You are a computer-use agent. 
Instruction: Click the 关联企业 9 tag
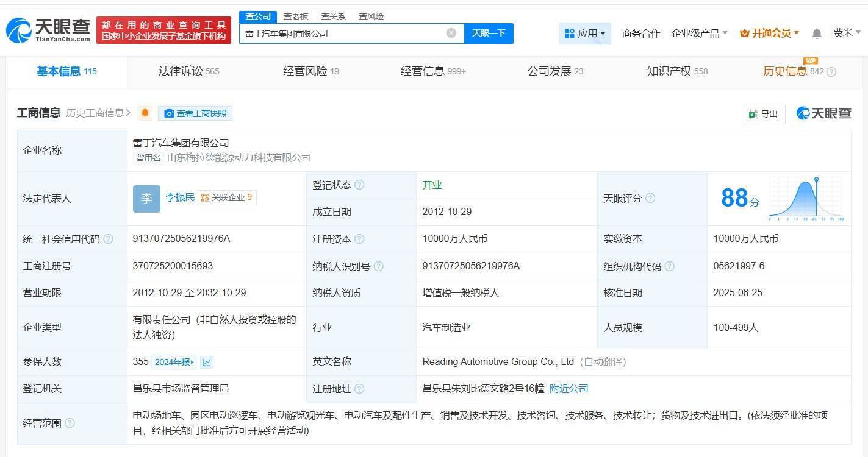click(x=226, y=197)
